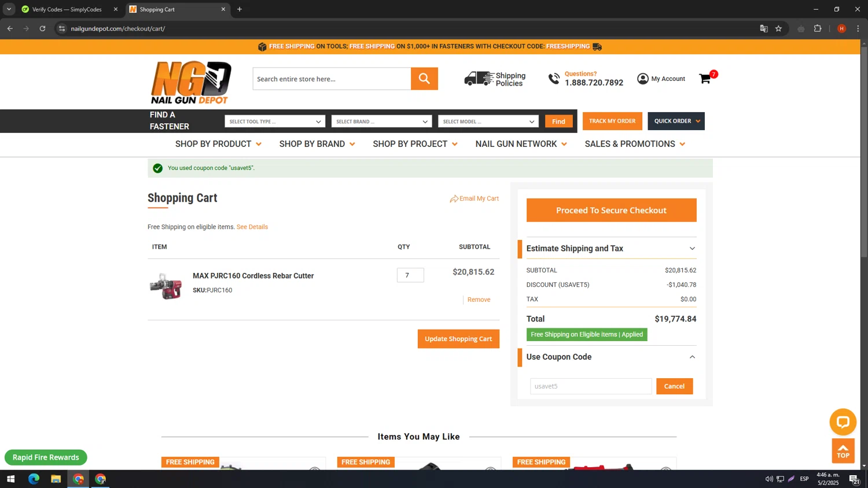This screenshot has height=488, width=868.
Task: Click Email My Cart link
Action: coord(479,199)
